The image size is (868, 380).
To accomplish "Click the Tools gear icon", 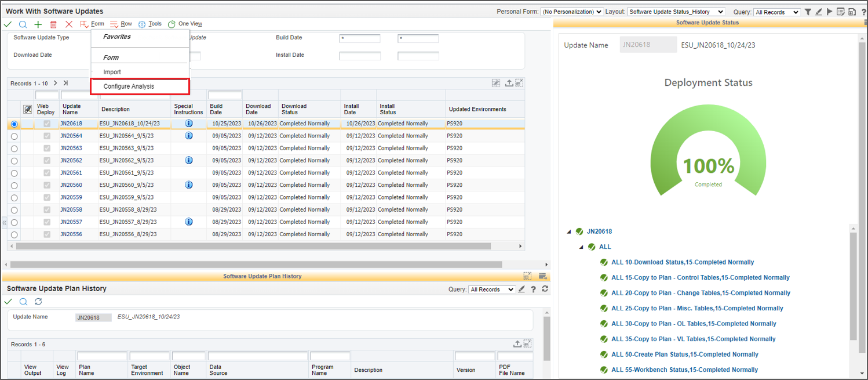I will coord(142,24).
